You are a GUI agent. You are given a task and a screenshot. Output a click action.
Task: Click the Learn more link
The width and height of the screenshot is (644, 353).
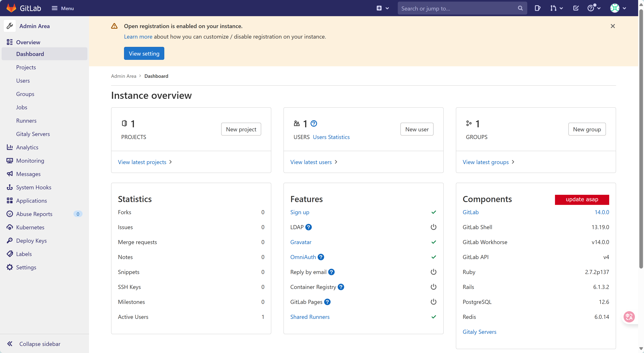[138, 37]
